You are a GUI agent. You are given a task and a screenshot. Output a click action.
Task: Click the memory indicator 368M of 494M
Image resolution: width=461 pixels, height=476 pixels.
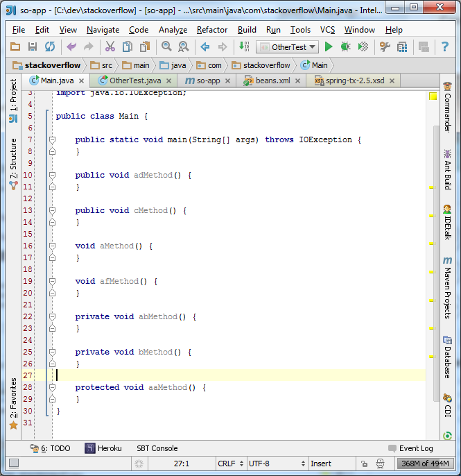click(425, 464)
